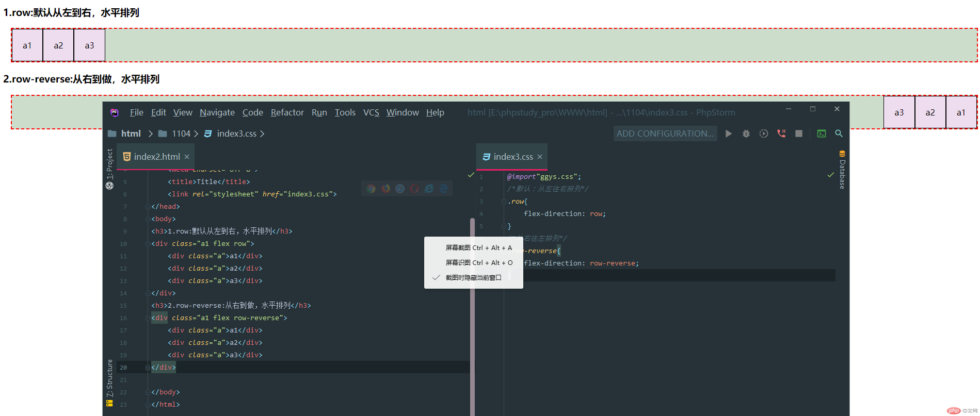The width and height of the screenshot is (980, 416).
Task: Expand chevron after index3.css breadcrumb
Action: tap(262, 134)
